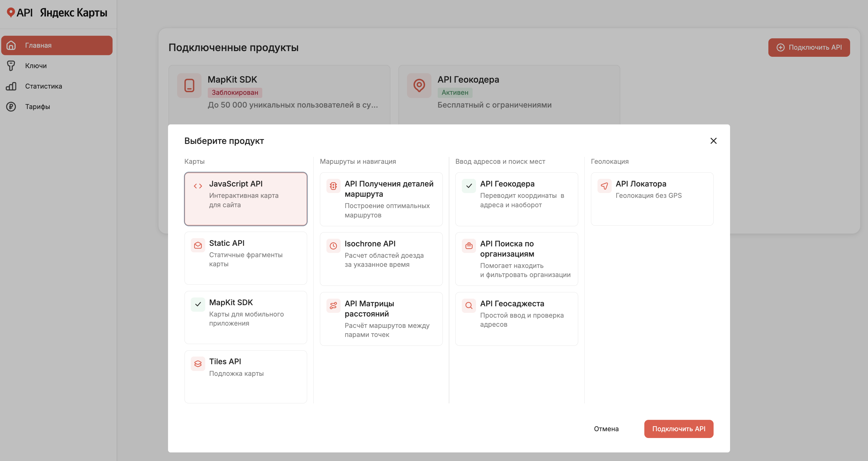Toggle the MapKit SDK checkmark in dialog

198,305
